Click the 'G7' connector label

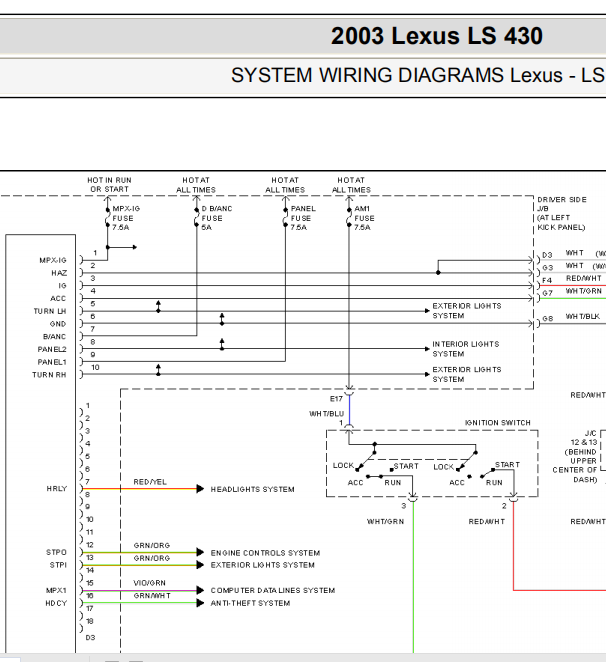tap(548, 293)
